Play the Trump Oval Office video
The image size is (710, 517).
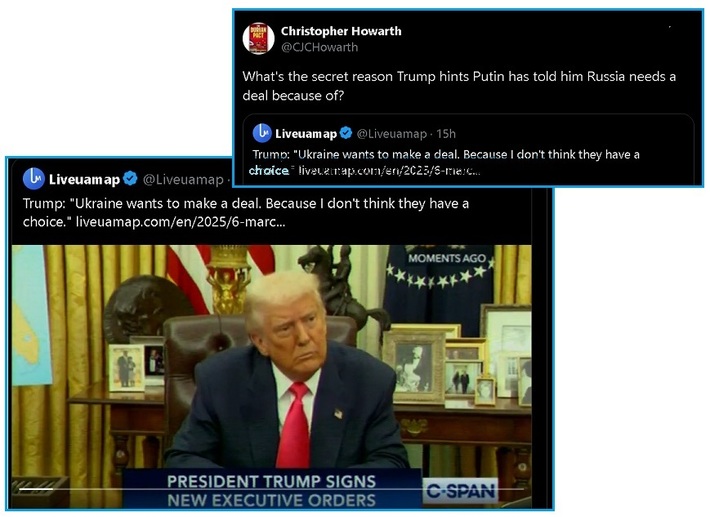pos(272,377)
